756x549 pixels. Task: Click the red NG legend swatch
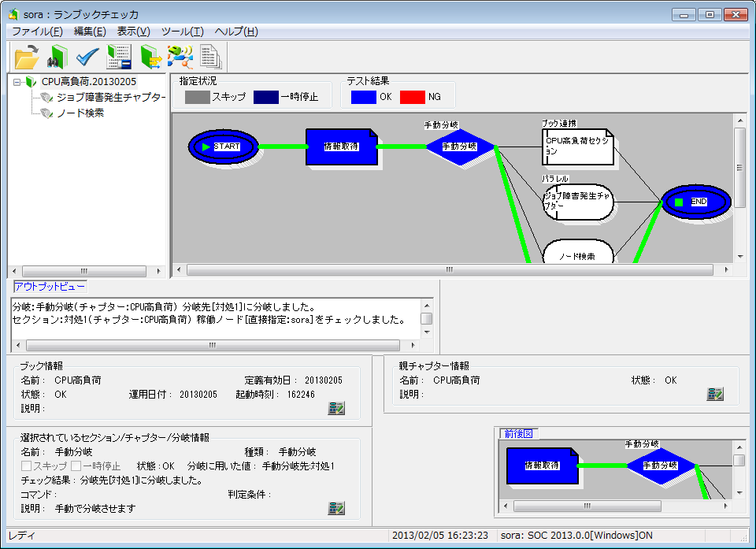[x=412, y=97]
